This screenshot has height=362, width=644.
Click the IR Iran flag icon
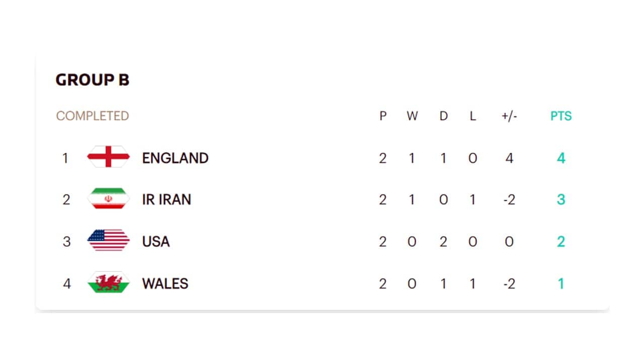108,199
